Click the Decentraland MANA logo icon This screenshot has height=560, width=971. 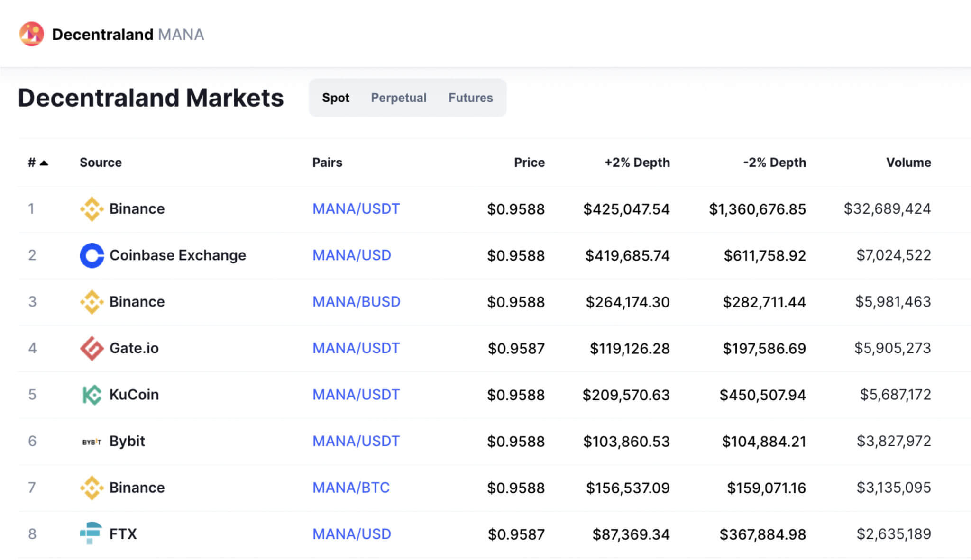[x=32, y=34]
